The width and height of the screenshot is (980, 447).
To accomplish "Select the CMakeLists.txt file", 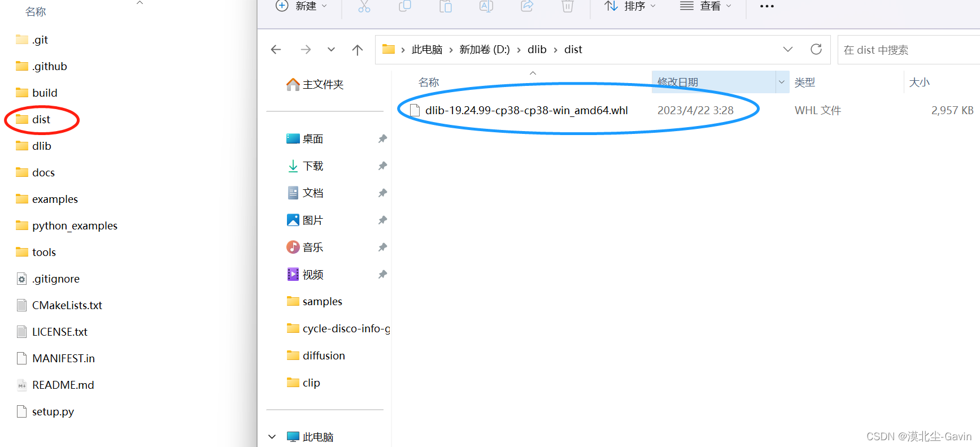I will (x=59, y=305).
